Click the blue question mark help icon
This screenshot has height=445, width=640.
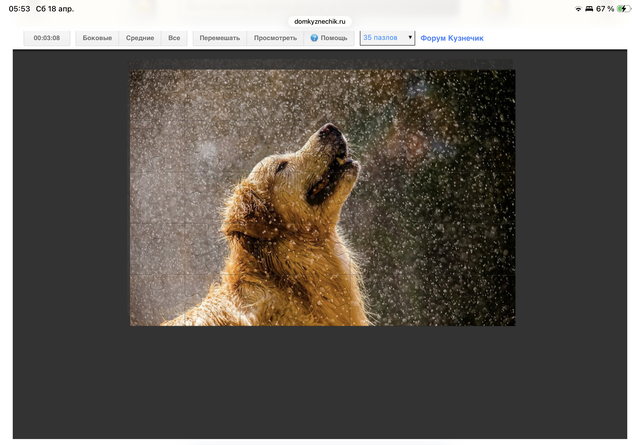coord(314,38)
